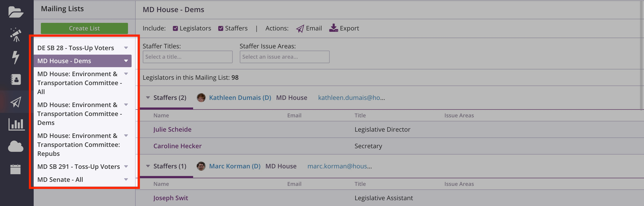Open the Staffer Issue Areas dropdown
644x206 pixels.
pos(284,57)
